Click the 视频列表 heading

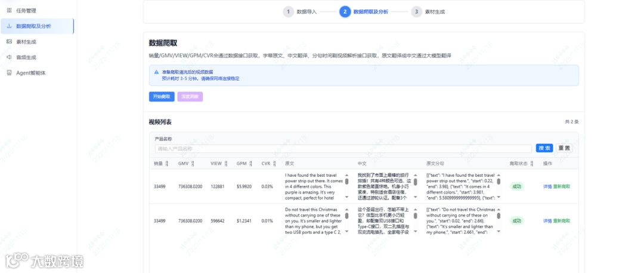click(160, 122)
